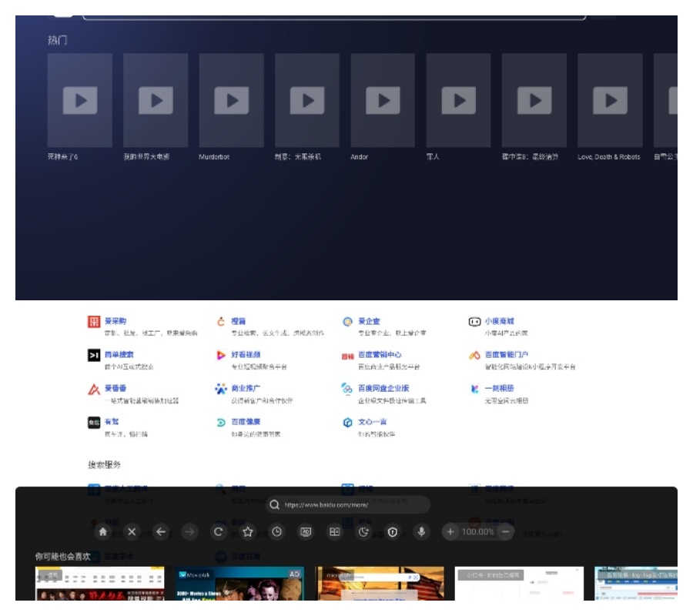Click the X stop/close button in the browser toolbar
Image resolution: width=693 pixels, height=616 pixels.
[132, 531]
